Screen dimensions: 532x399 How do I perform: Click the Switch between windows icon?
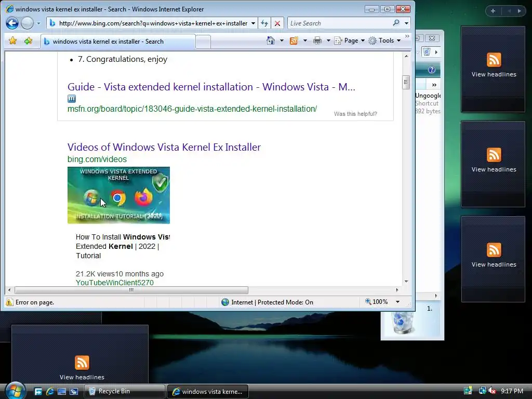[74, 391]
